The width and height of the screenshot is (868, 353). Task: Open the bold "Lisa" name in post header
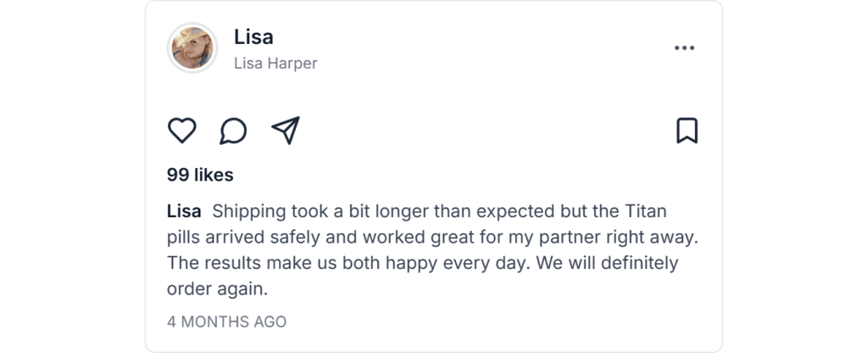[253, 37]
